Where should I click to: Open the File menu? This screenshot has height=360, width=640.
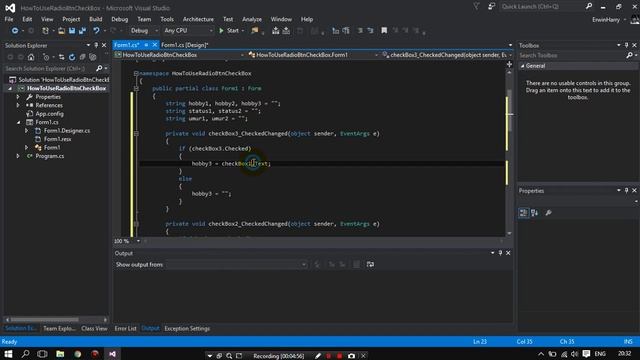9,19
